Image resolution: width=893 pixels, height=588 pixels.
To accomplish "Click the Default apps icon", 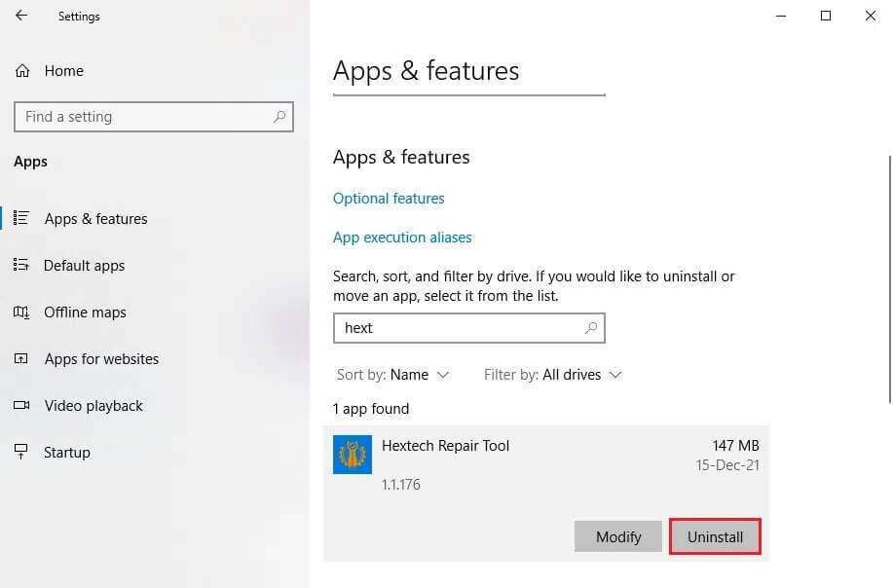I will tap(21, 265).
